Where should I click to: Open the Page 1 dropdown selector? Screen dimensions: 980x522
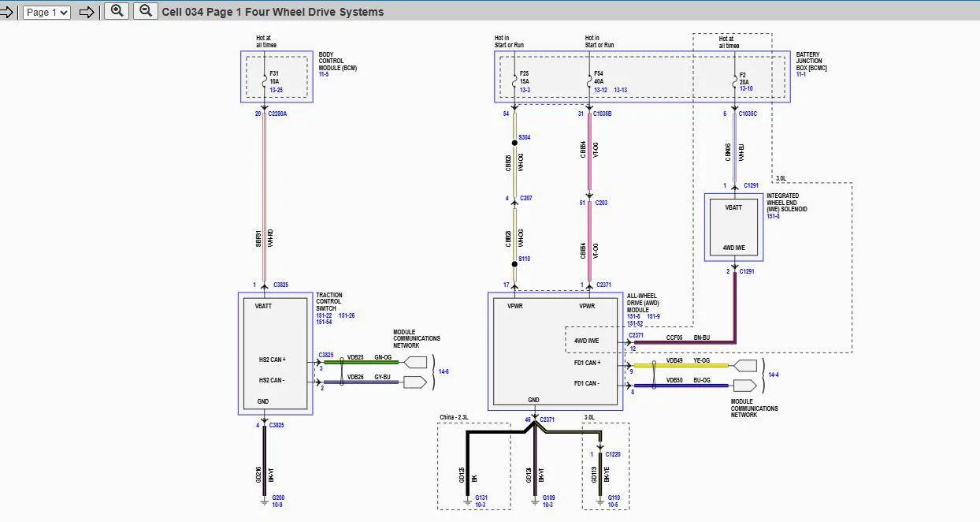coord(46,12)
